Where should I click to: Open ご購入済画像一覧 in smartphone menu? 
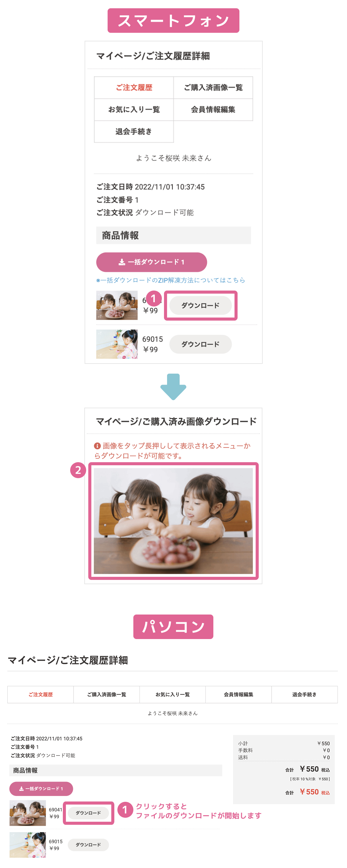213,88
